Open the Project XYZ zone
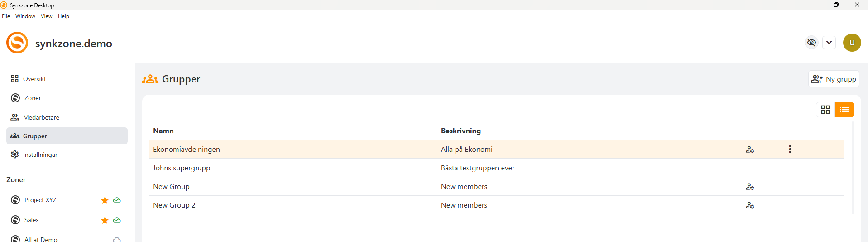 click(40, 200)
